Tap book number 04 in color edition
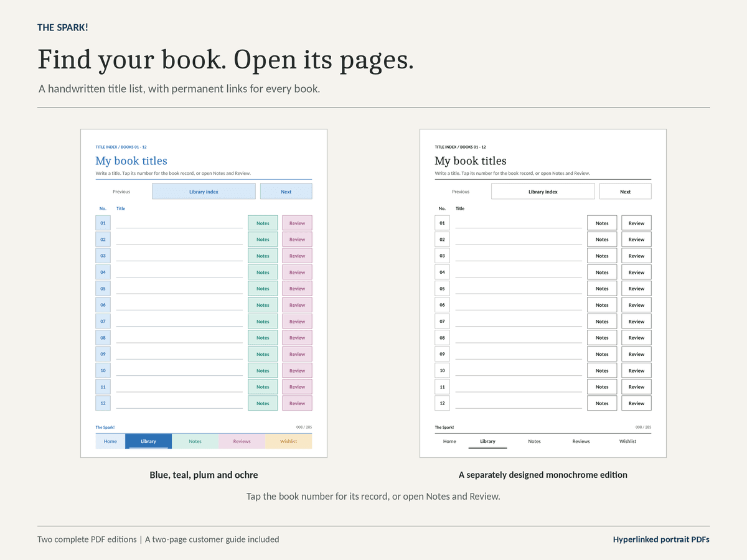 pyautogui.click(x=103, y=272)
